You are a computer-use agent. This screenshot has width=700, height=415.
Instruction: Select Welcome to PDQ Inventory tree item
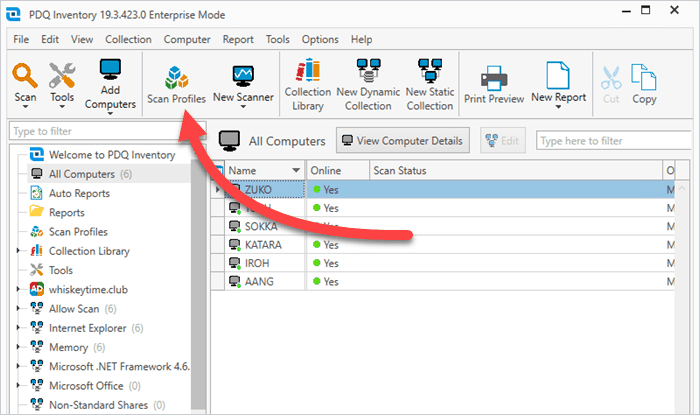112,155
